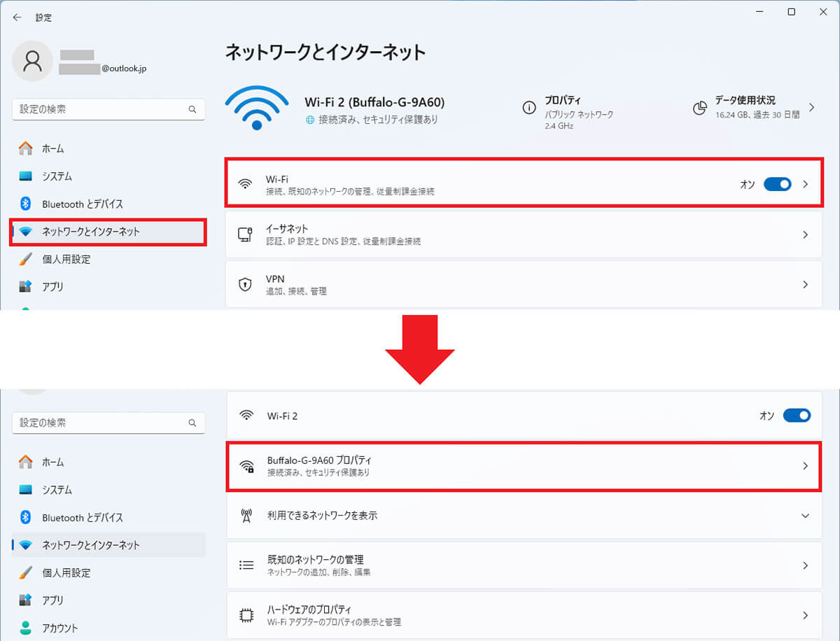
Task: Select ネットワークとインターネット in upper sidebar
Action: (x=108, y=232)
